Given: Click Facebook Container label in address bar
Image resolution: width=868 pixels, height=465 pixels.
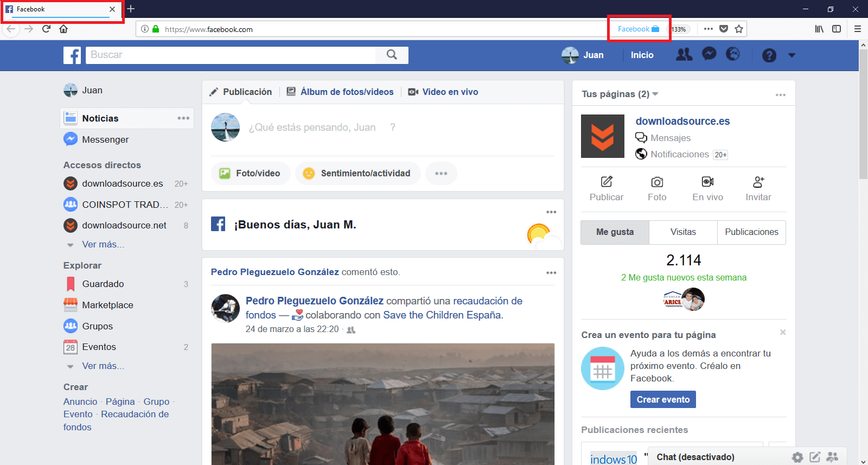Looking at the screenshot, I should 639,29.
